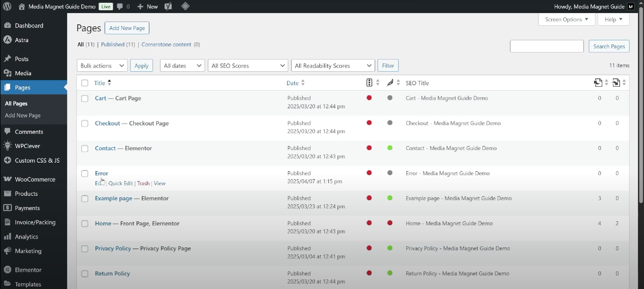
Task: Click the diamond-shaped icon in admin bar
Action: [185, 6]
